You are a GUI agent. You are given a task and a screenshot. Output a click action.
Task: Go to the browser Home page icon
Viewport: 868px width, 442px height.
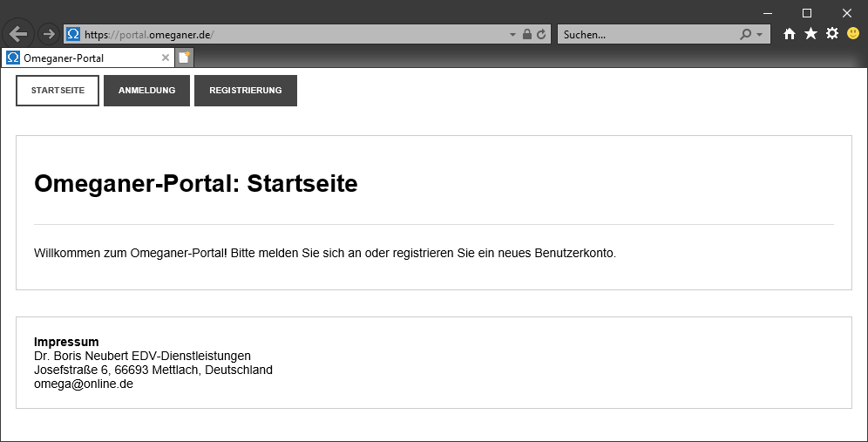[790, 34]
